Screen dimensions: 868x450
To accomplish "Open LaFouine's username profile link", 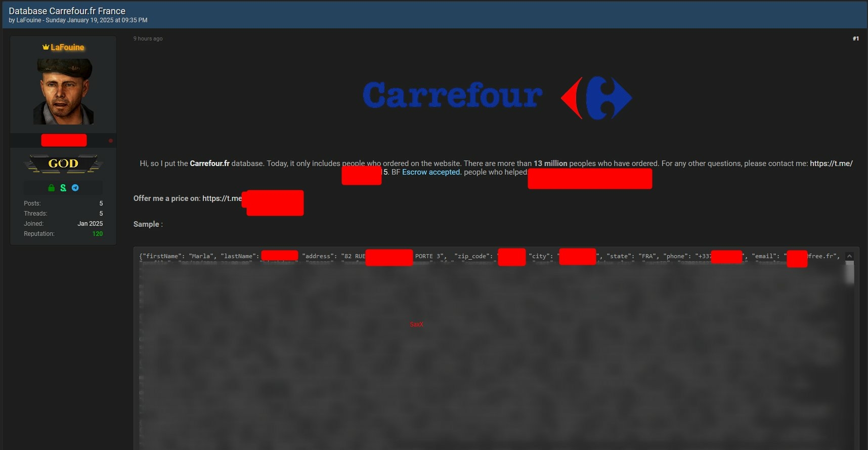I will (67, 47).
